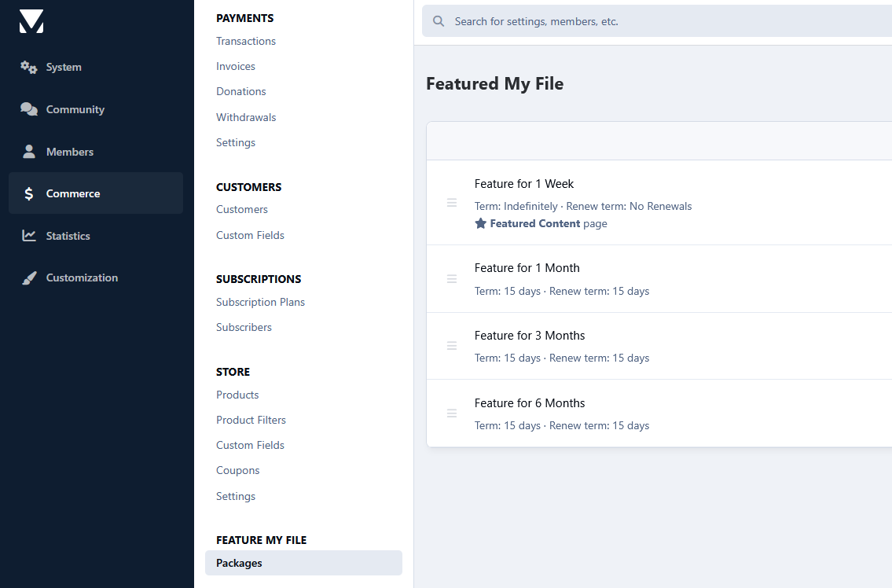Open Transactions under Payments
This screenshot has width=892, height=588.
[246, 41]
